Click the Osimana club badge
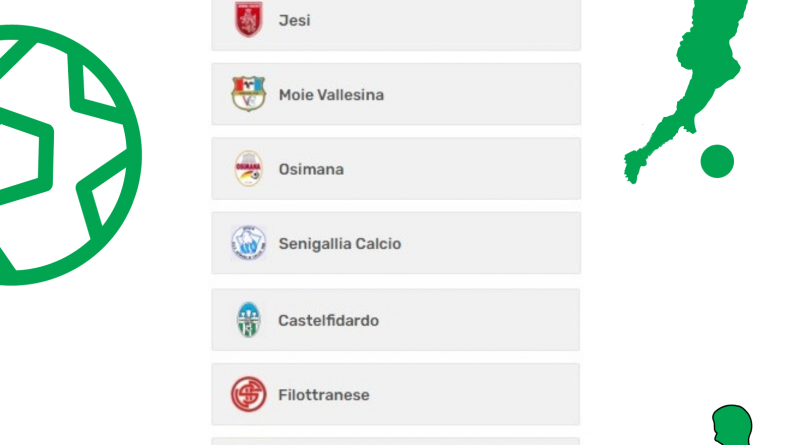 (248, 168)
